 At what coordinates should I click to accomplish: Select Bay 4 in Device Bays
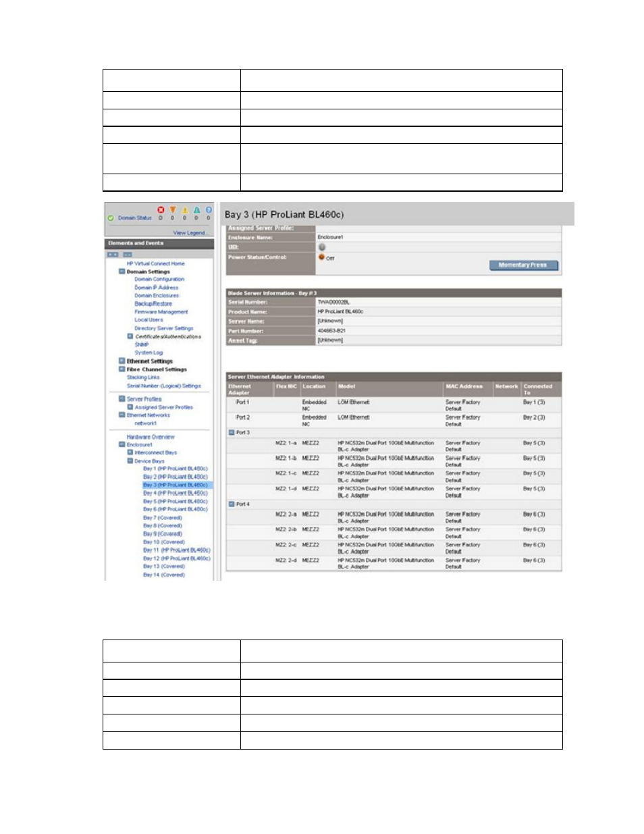click(176, 493)
